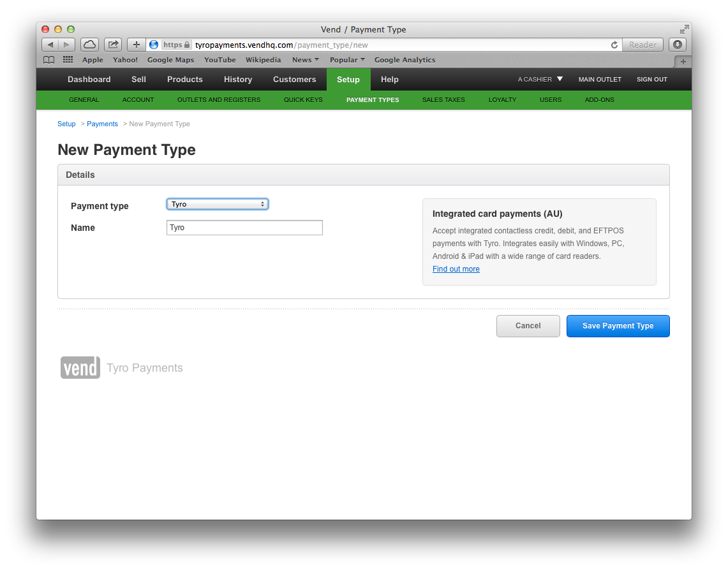Reload the page using the refresh icon
The width and height of the screenshot is (728, 570).
(x=614, y=45)
